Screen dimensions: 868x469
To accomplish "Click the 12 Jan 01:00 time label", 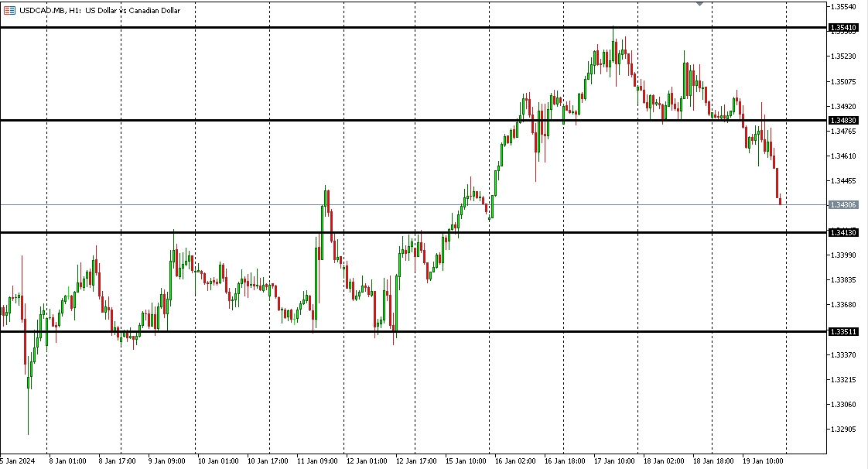I will (x=367, y=460).
